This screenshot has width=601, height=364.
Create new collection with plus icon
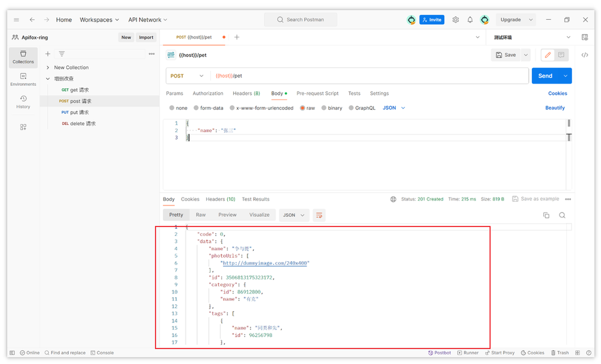[x=48, y=53]
